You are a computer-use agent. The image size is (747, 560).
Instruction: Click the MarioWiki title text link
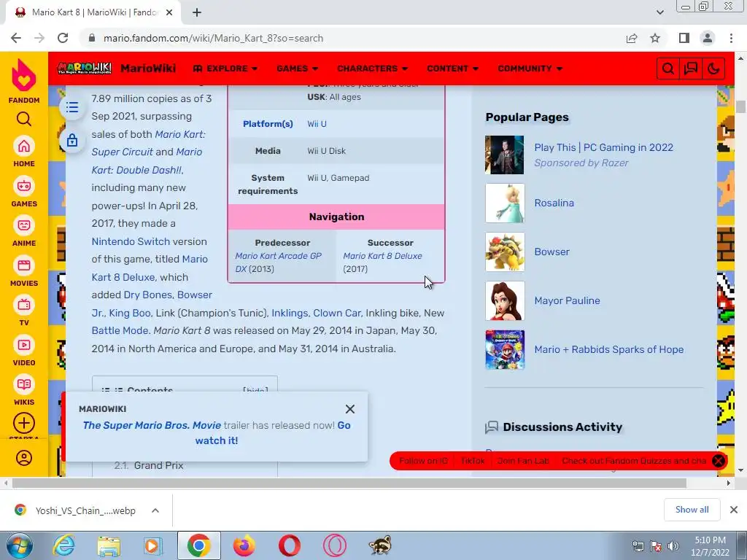click(x=148, y=69)
